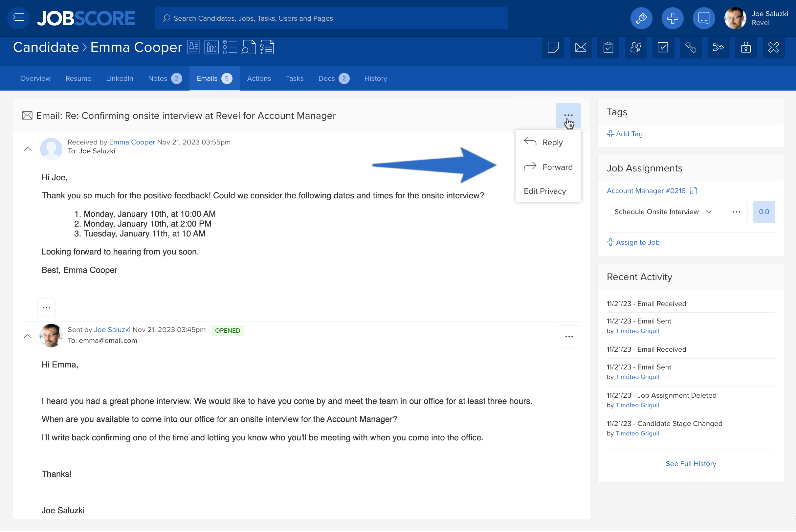Switch to the Docs tab
The width and height of the screenshot is (796, 532).
pyautogui.click(x=334, y=78)
